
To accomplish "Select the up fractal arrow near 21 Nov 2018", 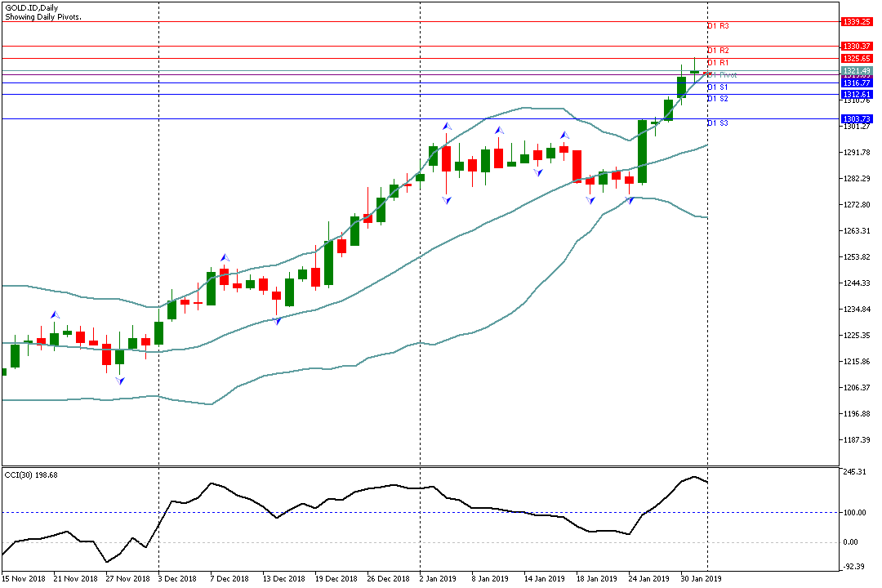I will (55, 314).
